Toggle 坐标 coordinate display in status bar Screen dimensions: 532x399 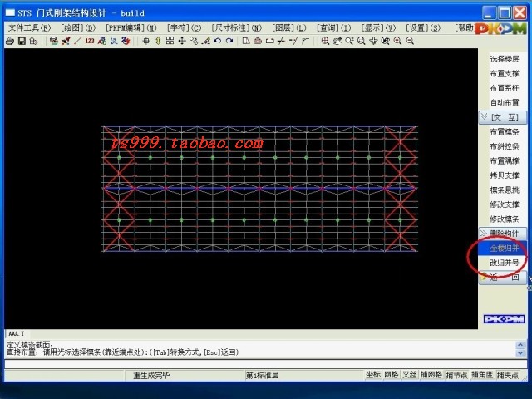tap(373, 375)
